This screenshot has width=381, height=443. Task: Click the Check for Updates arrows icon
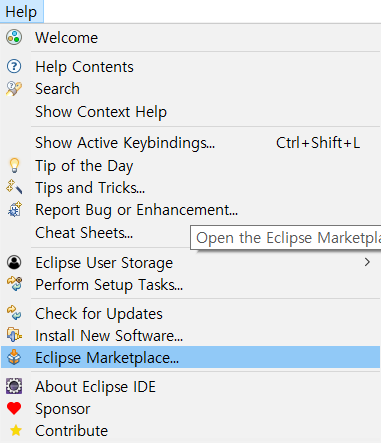click(x=14, y=313)
